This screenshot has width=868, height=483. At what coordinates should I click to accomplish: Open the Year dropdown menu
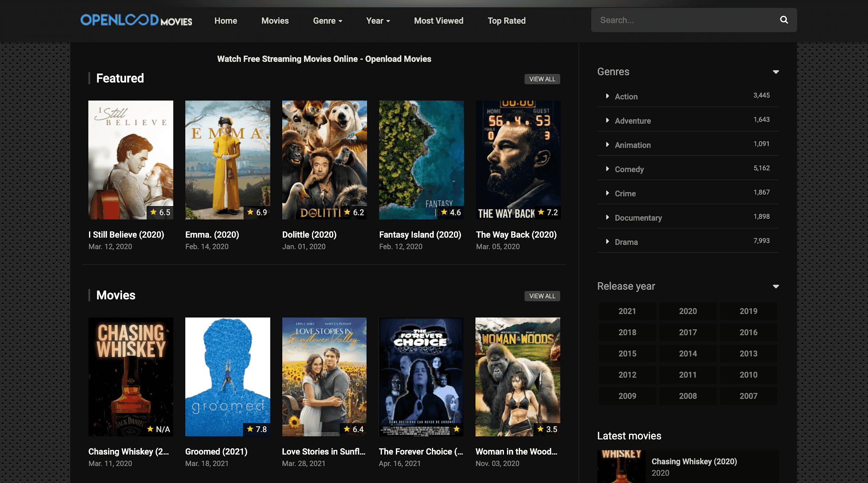[x=378, y=21]
